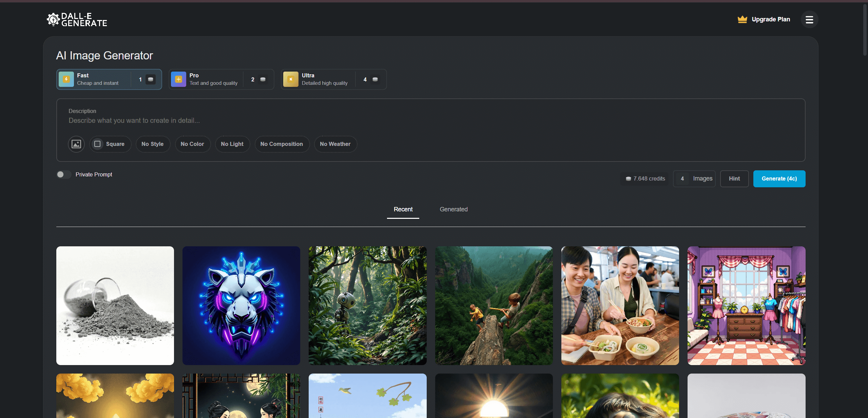The image size is (868, 418).
Task: Click the credits coin icon
Action: pos(628,179)
